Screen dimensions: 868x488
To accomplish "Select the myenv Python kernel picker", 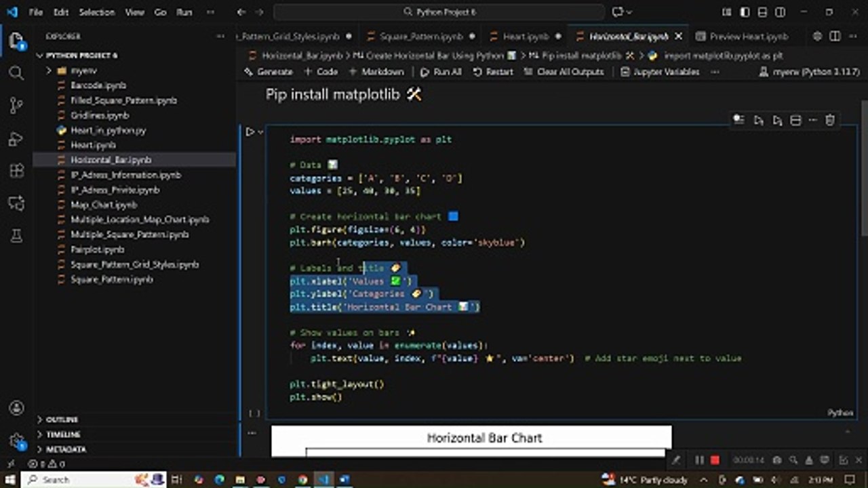I will pos(811,72).
